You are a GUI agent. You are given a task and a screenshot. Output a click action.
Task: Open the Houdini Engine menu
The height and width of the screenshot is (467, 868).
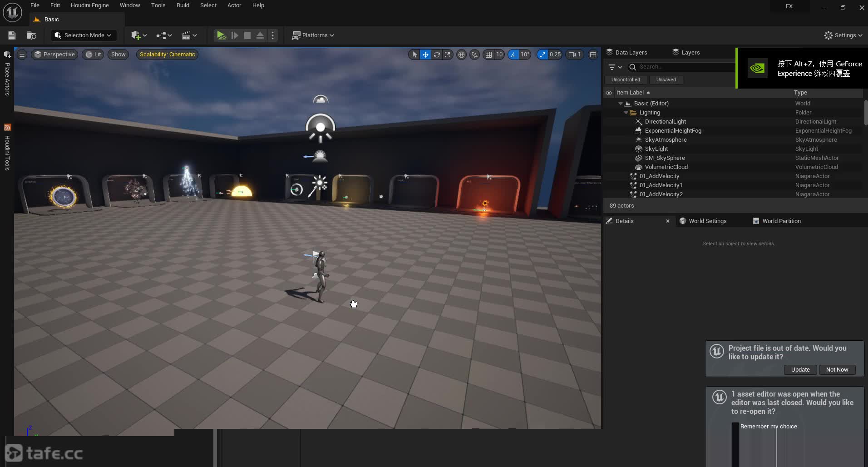point(90,5)
